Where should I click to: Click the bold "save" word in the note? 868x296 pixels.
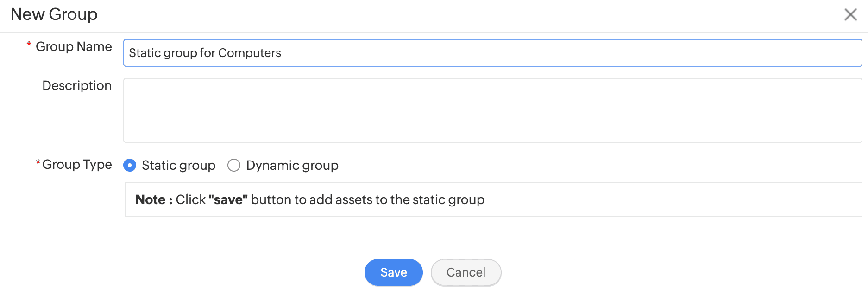coord(228,199)
